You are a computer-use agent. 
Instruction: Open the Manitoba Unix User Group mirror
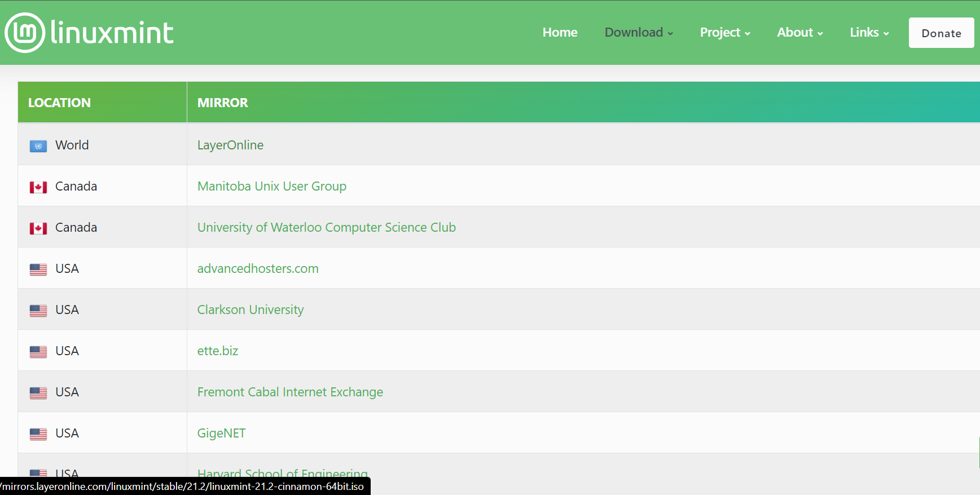point(272,186)
